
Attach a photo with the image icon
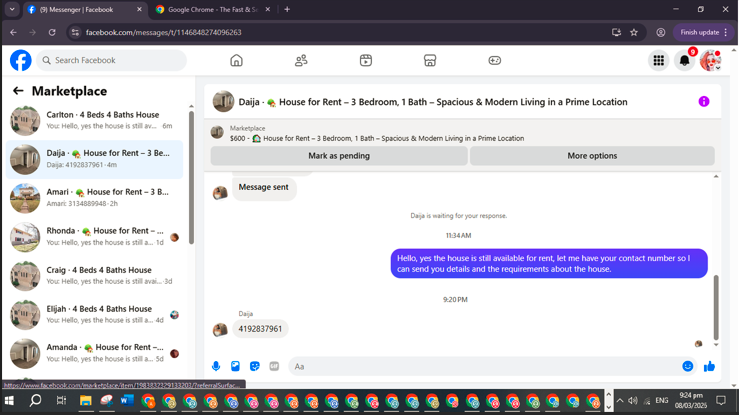tap(235, 366)
